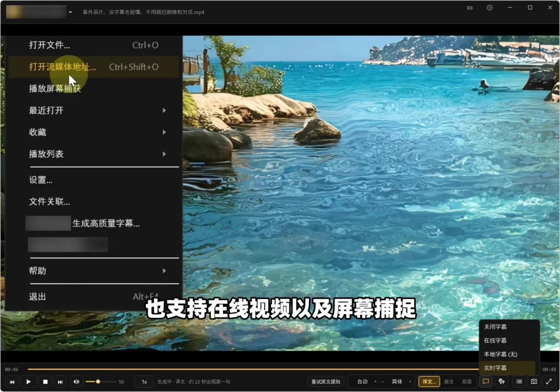Click the subtitle speech-bubble icon
560x392 pixels.
tap(486, 382)
